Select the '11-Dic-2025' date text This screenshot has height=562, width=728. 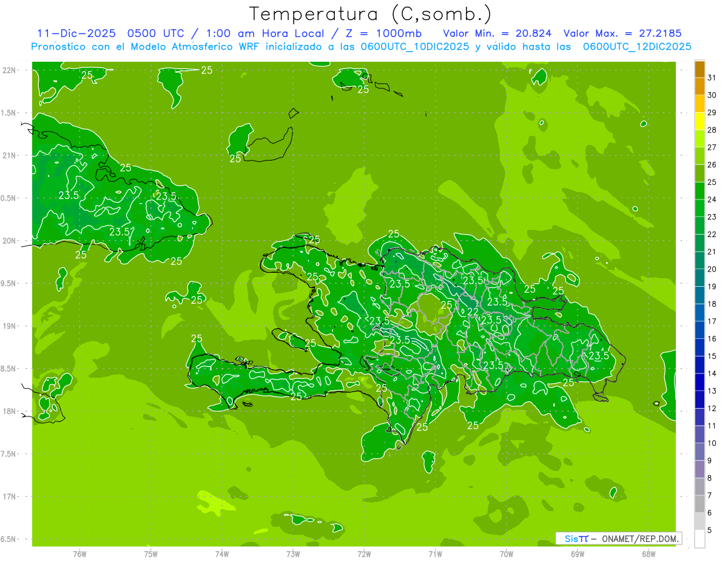(76, 33)
